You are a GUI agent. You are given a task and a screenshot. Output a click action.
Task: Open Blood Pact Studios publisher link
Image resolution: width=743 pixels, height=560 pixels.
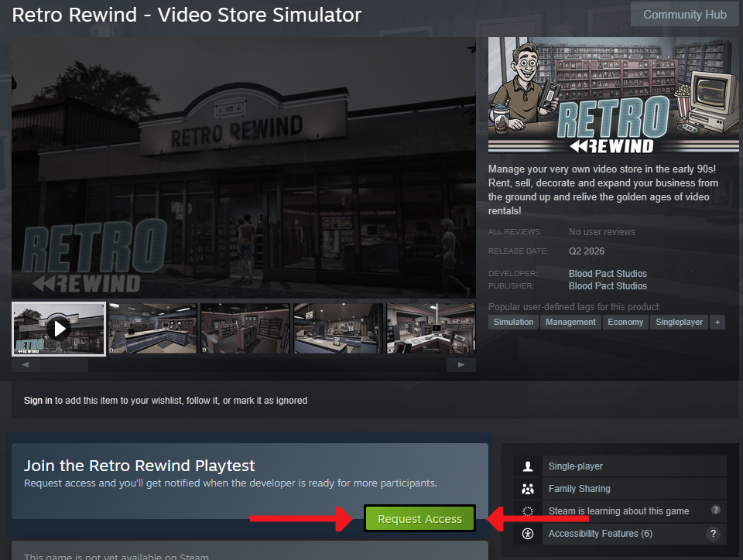[x=608, y=286]
